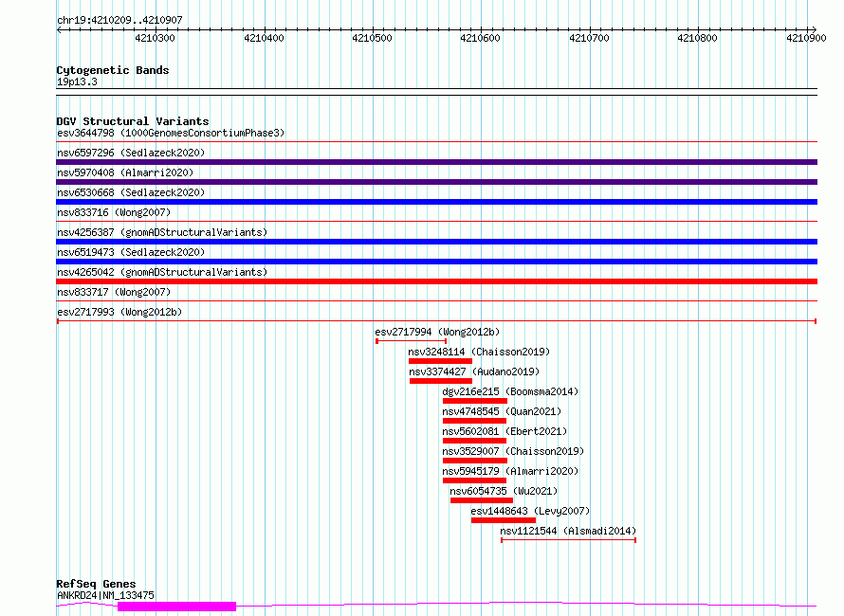Open the nsv833716 (Wong2007) variant label
The image size is (844, 616).
(114, 212)
